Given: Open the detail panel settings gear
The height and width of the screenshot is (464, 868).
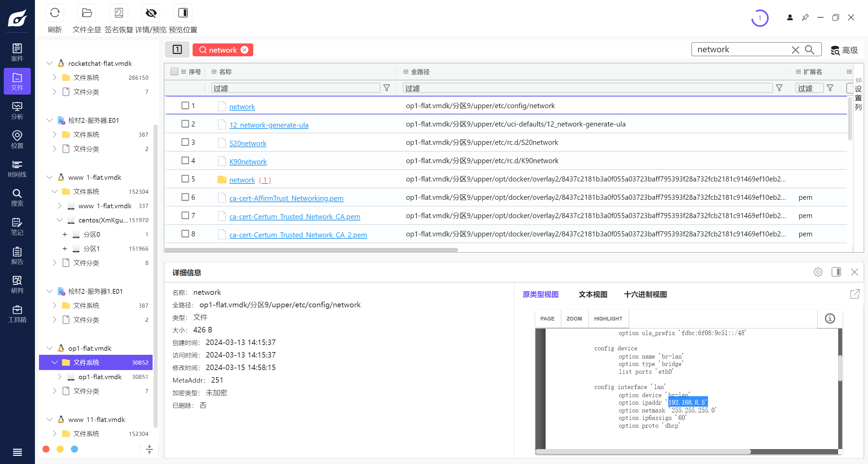Looking at the screenshot, I should click(818, 272).
